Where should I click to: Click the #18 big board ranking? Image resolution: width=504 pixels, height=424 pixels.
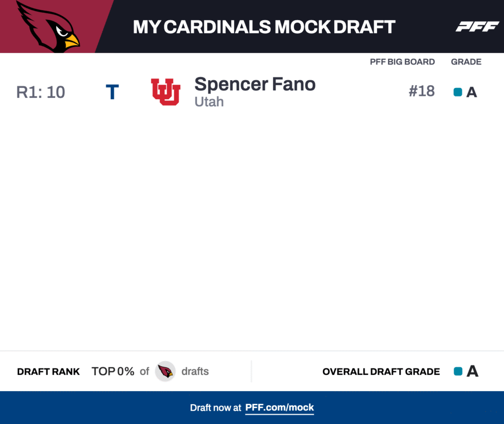tap(421, 92)
